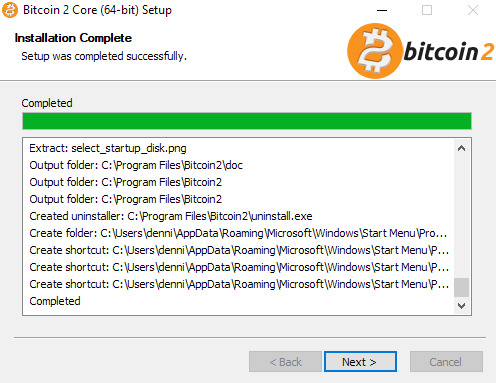Select the 'Create folder' log line
Image resolution: width=496 pixels, height=383 pixels.
tap(238, 233)
